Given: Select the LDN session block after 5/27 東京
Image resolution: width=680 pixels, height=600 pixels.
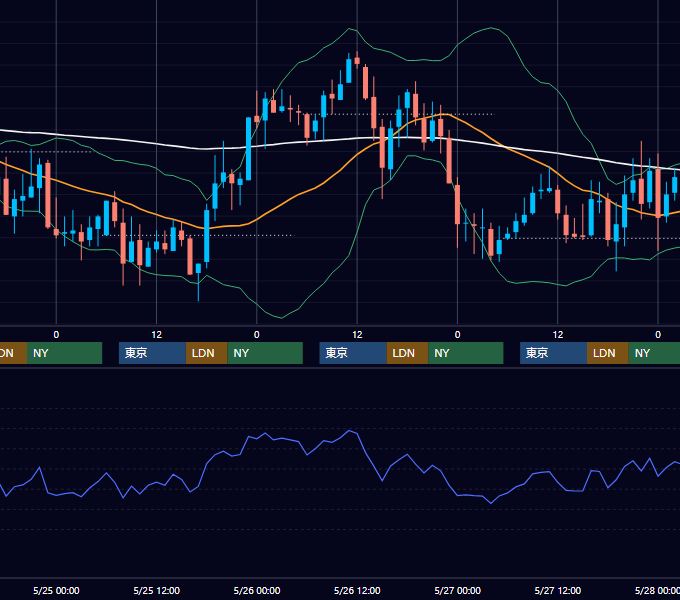Looking at the screenshot, I should coord(608,353).
